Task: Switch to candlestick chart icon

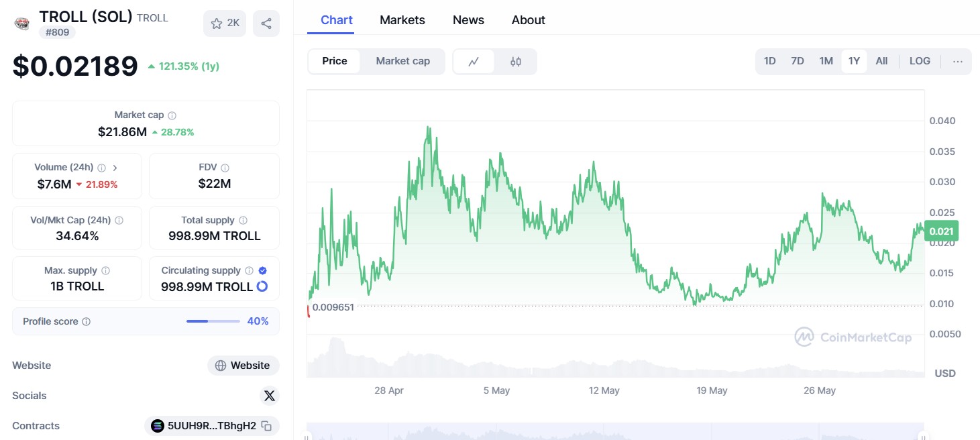Action: point(515,61)
